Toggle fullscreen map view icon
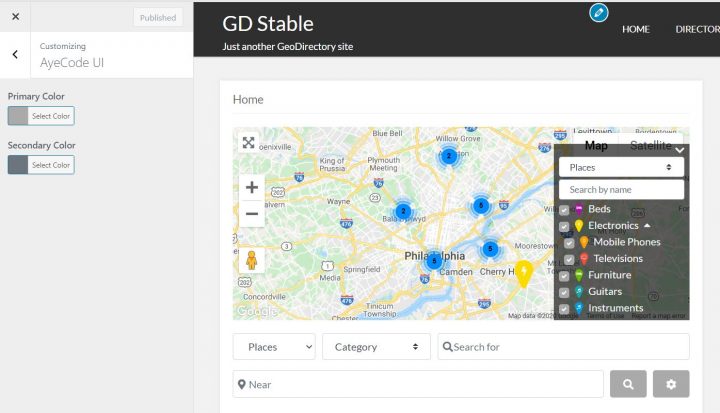Image resolution: width=720 pixels, height=413 pixels. click(x=249, y=143)
